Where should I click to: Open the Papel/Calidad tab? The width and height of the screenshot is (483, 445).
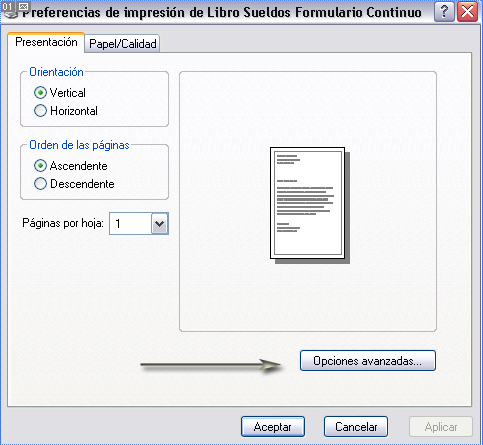[123, 44]
